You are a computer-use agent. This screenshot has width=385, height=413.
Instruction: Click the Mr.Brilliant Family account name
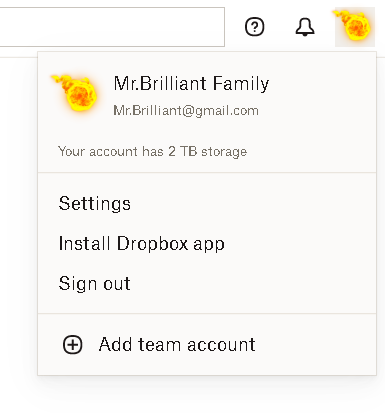tap(191, 83)
